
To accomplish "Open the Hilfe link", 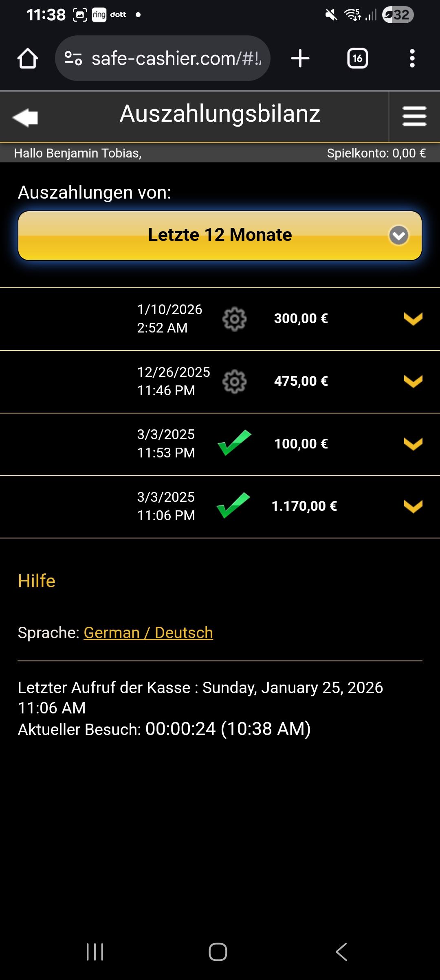I will coord(37,581).
